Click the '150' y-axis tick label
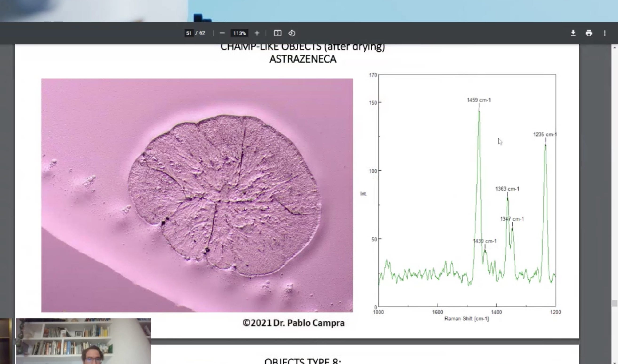The height and width of the screenshot is (364, 618). point(373,103)
